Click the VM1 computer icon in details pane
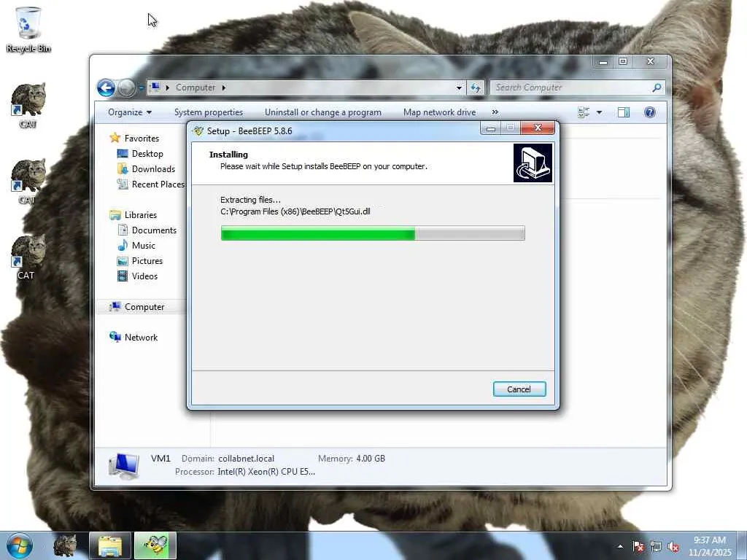747x560 pixels. tap(124, 465)
